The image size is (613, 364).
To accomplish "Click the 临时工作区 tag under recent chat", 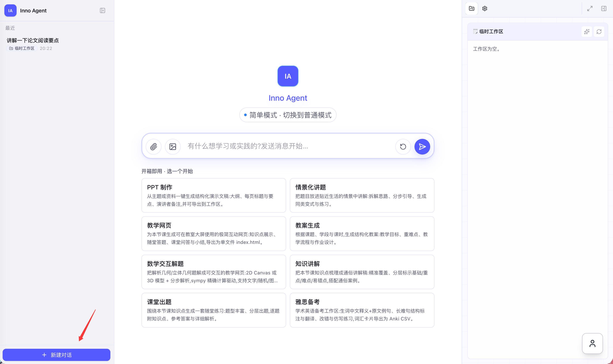I will [22, 48].
